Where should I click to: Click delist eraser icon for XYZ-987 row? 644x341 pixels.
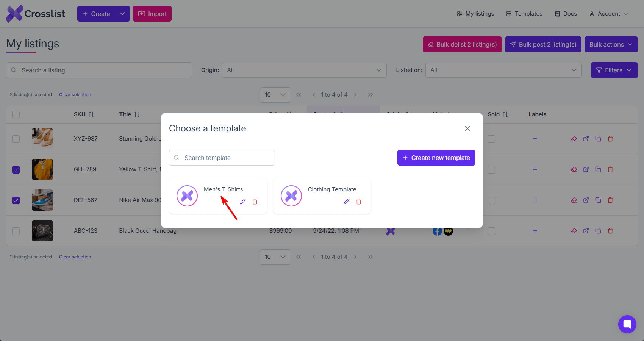(x=574, y=139)
